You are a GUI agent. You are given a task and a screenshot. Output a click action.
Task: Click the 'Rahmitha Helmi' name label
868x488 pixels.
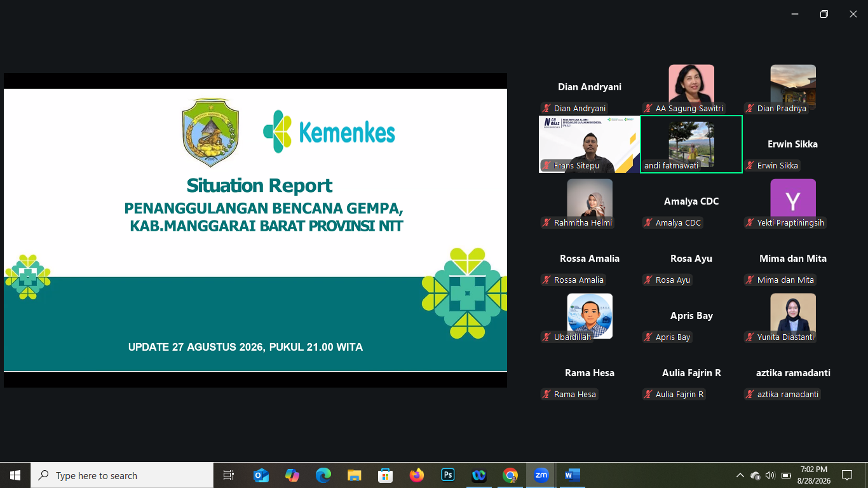point(583,223)
